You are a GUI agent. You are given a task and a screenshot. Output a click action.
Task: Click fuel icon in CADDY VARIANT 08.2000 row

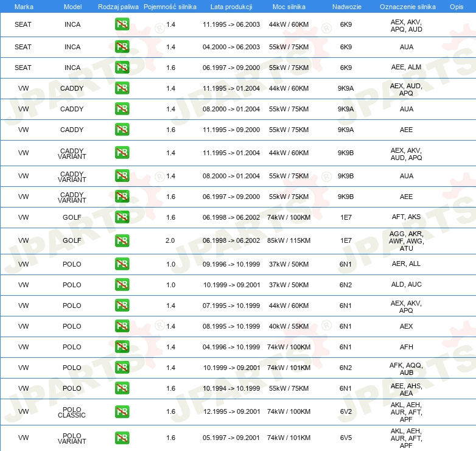point(122,176)
